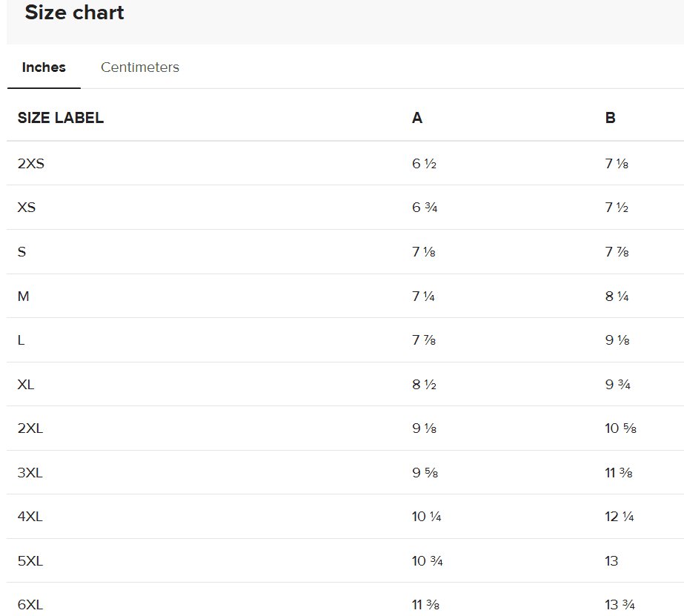Select the 2XS size row label
Image resolution: width=684 pixels, height=616 pixels.
[x=31, y=164]
